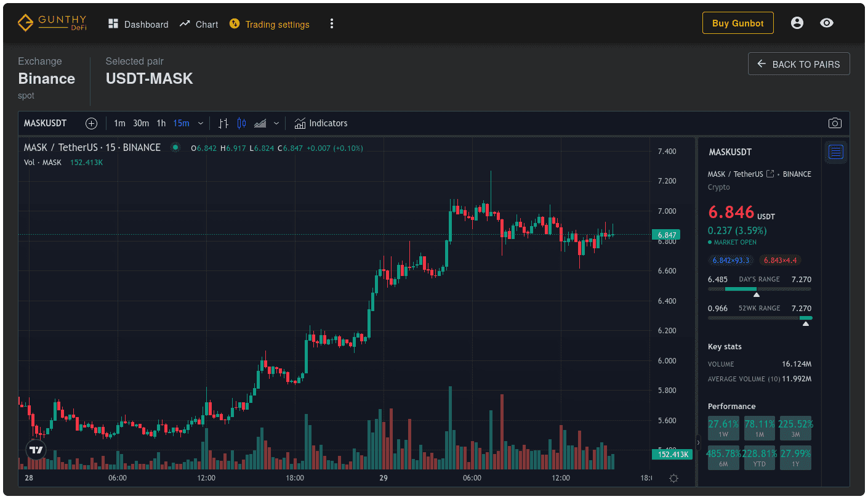Switch chart interval to 1h
This screenshot has height=499, width=868.
click(161, 123)
